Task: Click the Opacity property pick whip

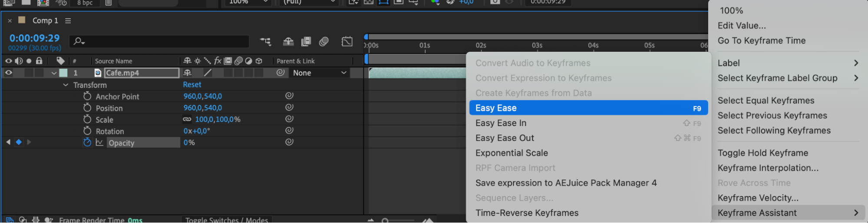Action: (289, 142)
